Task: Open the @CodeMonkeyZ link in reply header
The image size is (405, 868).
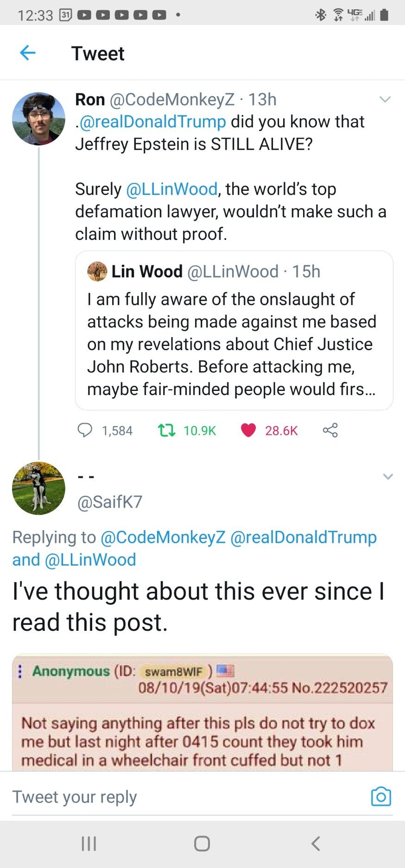Action: coord(163,537)
